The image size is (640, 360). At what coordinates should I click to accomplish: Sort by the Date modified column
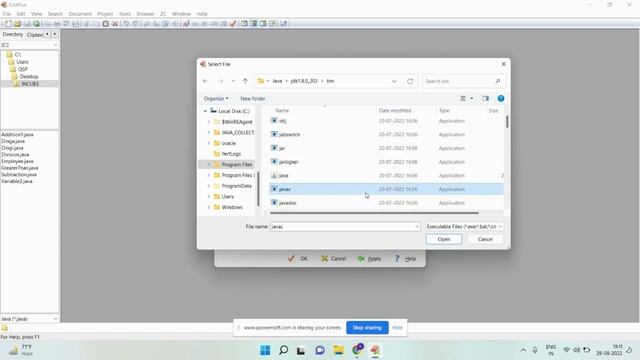[395, 111]
